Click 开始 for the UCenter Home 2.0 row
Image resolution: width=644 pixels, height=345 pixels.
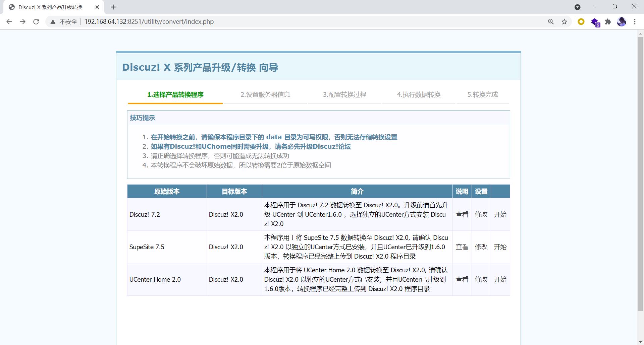coord(500,279)
